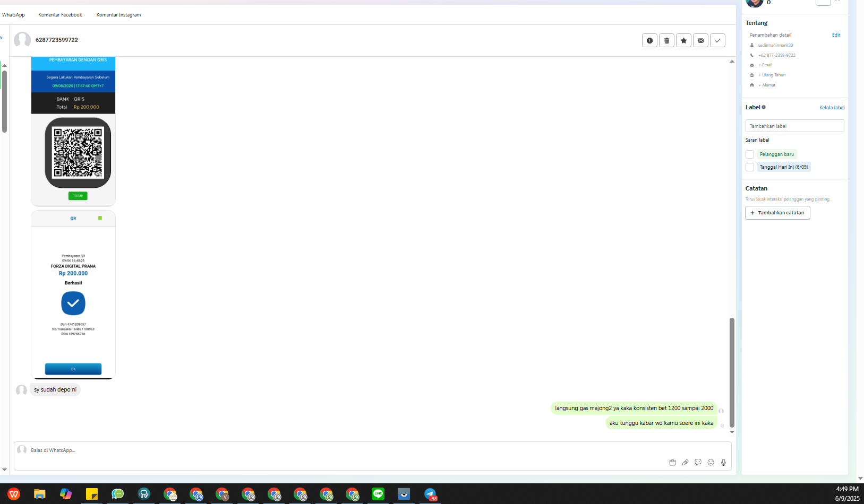Click the Tambahkan catatan button
864x504 pixels.
coord(777,213)
